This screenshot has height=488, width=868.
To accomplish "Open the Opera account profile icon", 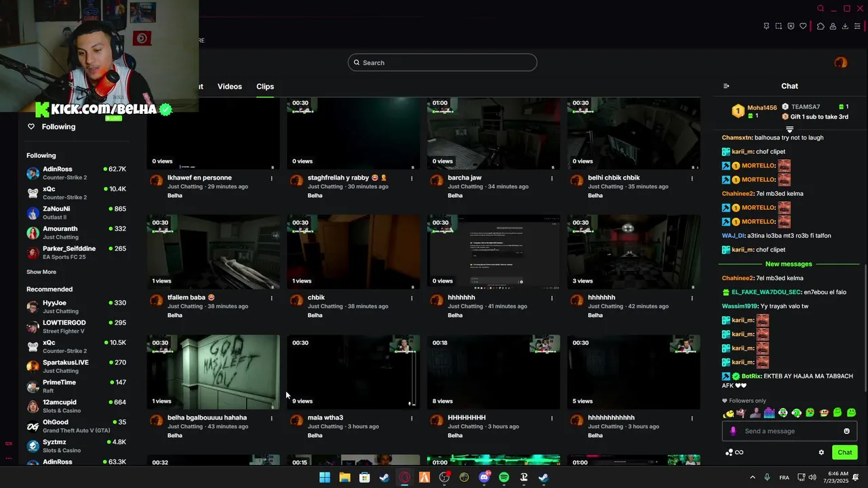I will click(x=833, y=26).
